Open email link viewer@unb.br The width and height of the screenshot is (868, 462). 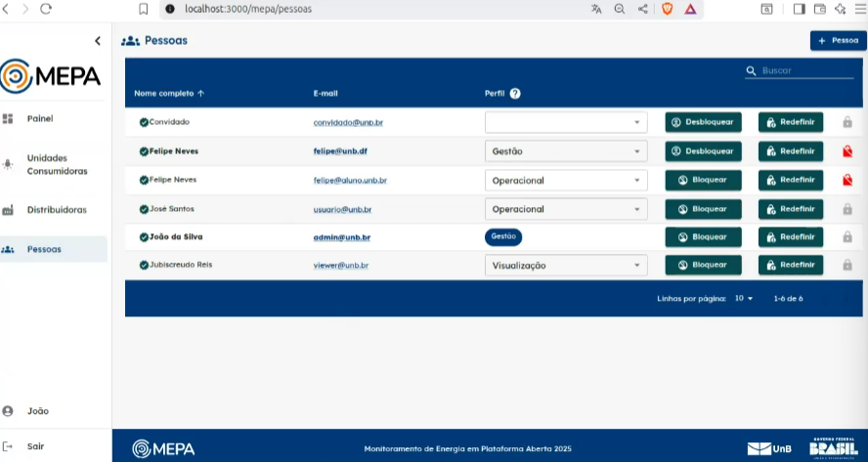click(341, 266)
